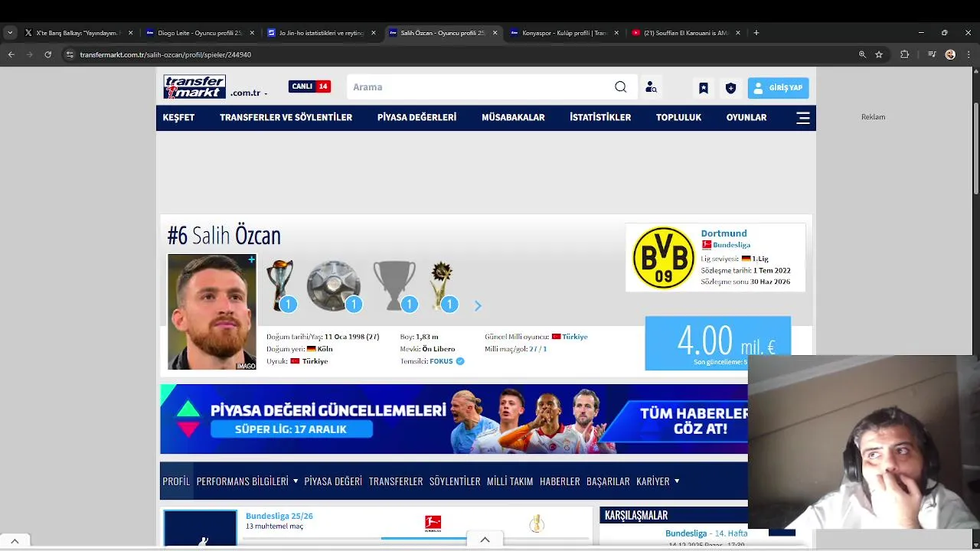
Task: Go back to the previous page
Action: pos(11,54)
